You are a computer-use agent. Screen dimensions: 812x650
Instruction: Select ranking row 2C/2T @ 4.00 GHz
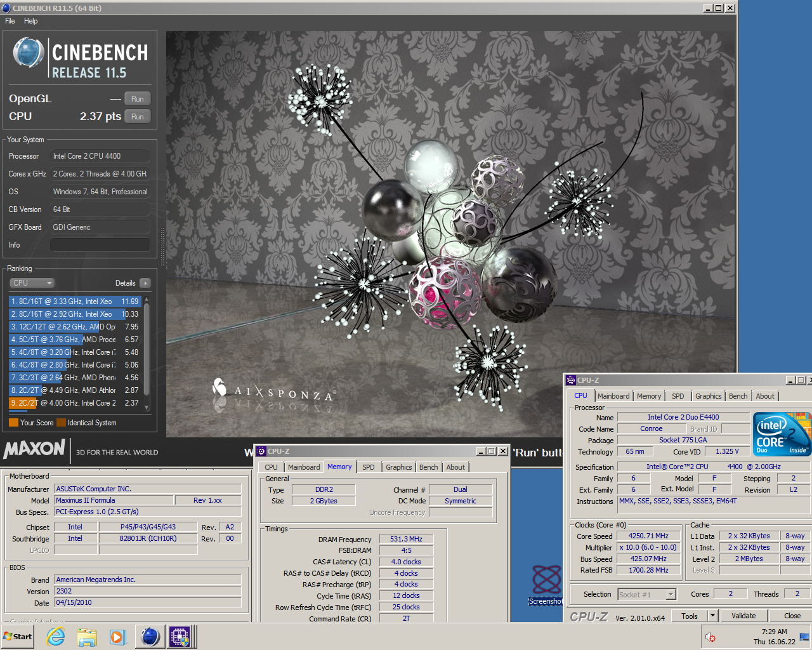click(x=75, y=403)
